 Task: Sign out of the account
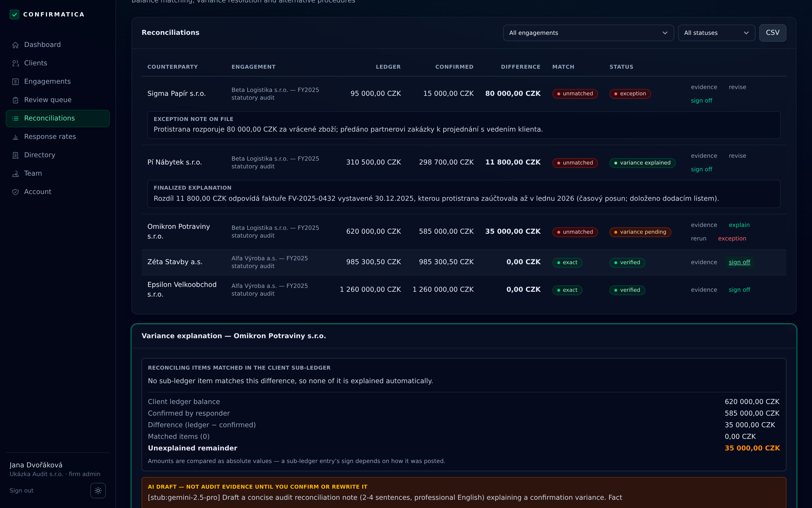[x=22, y=491]
